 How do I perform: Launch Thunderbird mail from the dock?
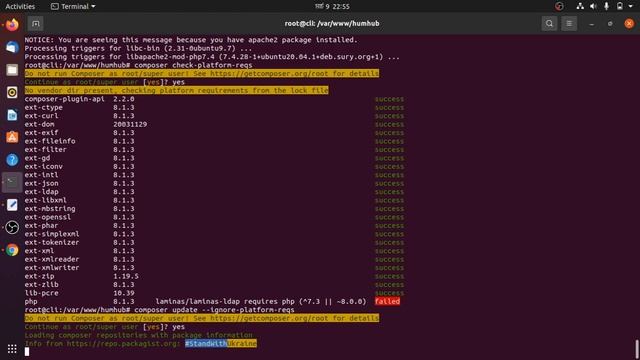12,47
